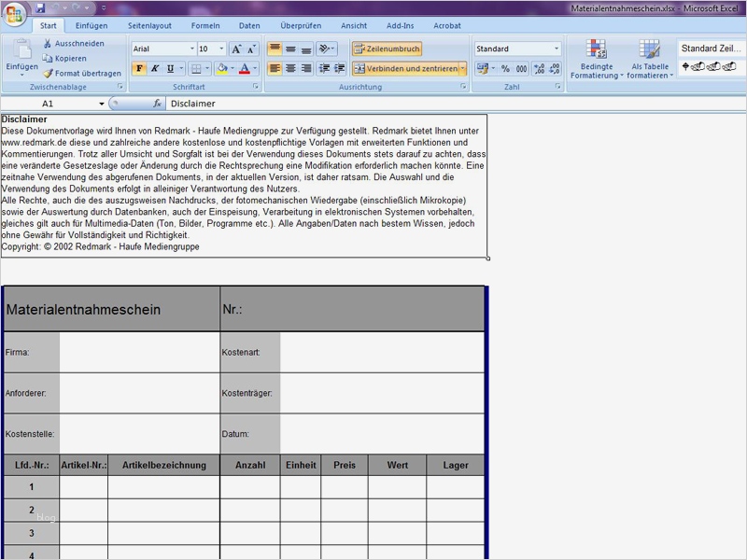Image resolution: width=747 pixels, height=560 pixels.
Task: Open Zahl dialog launcher
Action: [x=557, y=87]
